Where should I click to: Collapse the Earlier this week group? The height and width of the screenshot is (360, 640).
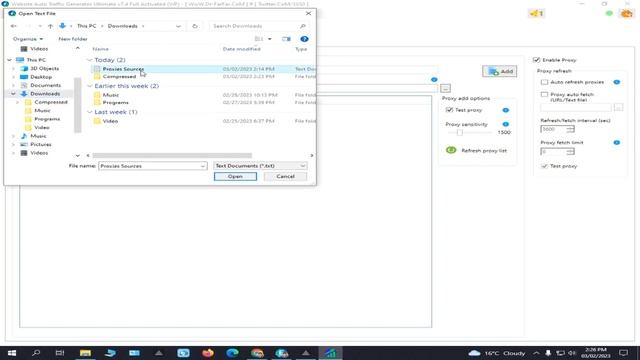click(90, 86)
